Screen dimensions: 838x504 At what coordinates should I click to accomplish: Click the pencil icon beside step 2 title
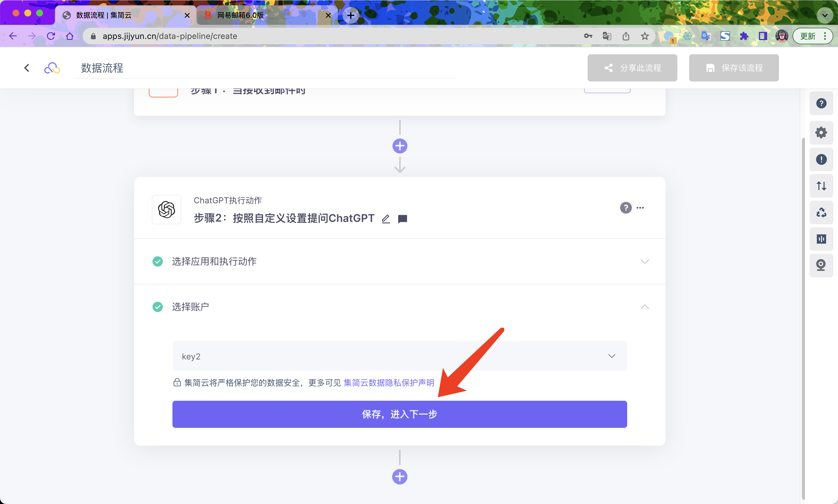pyautogui.click(x=385, y=219)
